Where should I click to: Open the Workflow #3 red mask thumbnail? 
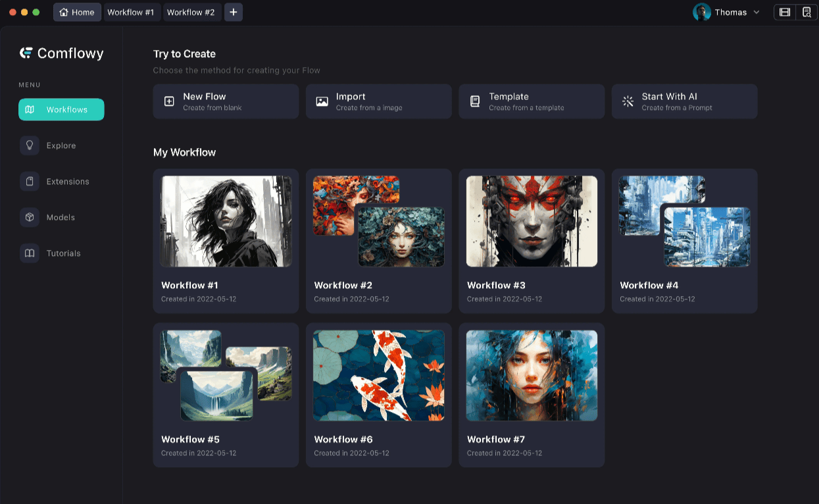pos(532,221)
